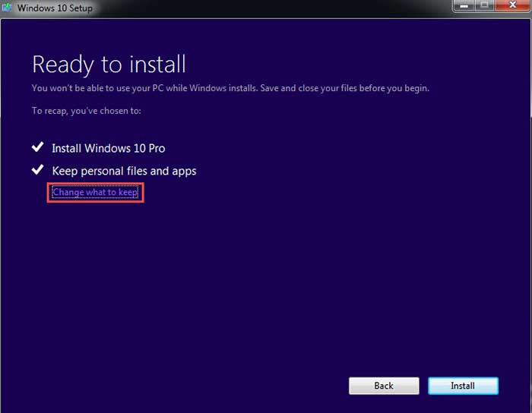Click the 'You won't be able to use your PC' notice

230,88
